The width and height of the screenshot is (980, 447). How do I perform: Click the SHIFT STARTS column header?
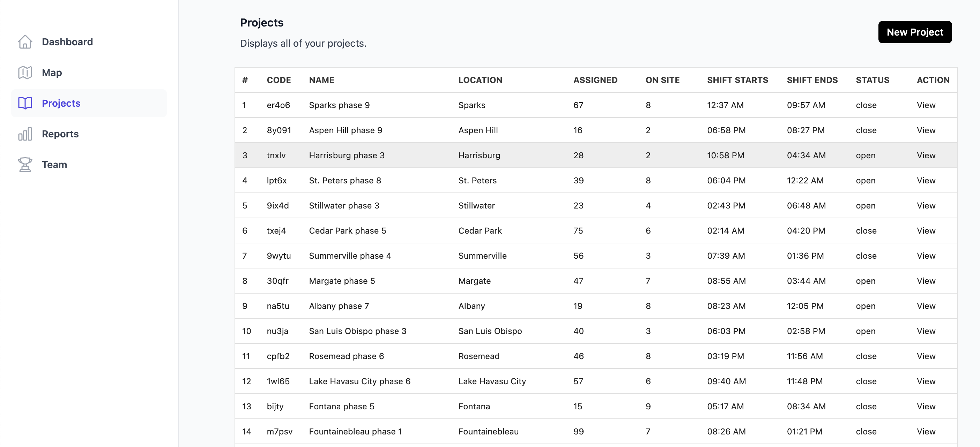(737, 80)
